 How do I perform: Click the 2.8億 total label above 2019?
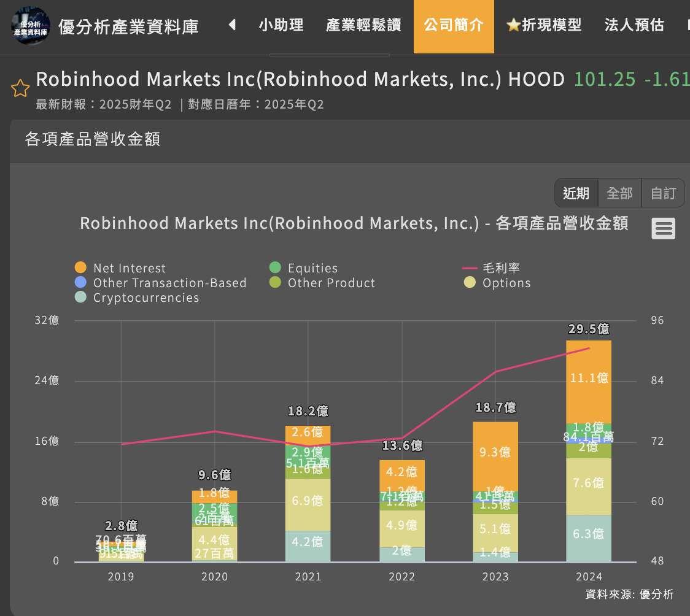pos(121,525)
